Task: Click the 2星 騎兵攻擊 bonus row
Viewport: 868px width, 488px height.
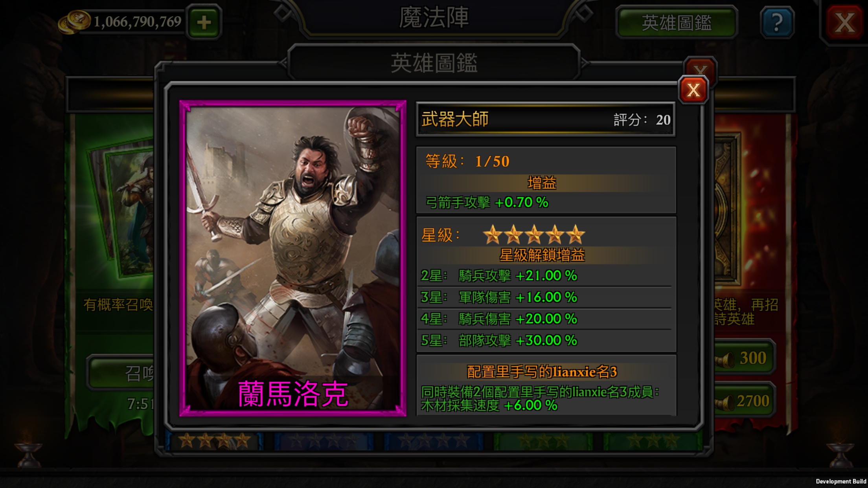Action: click(546, 276)
